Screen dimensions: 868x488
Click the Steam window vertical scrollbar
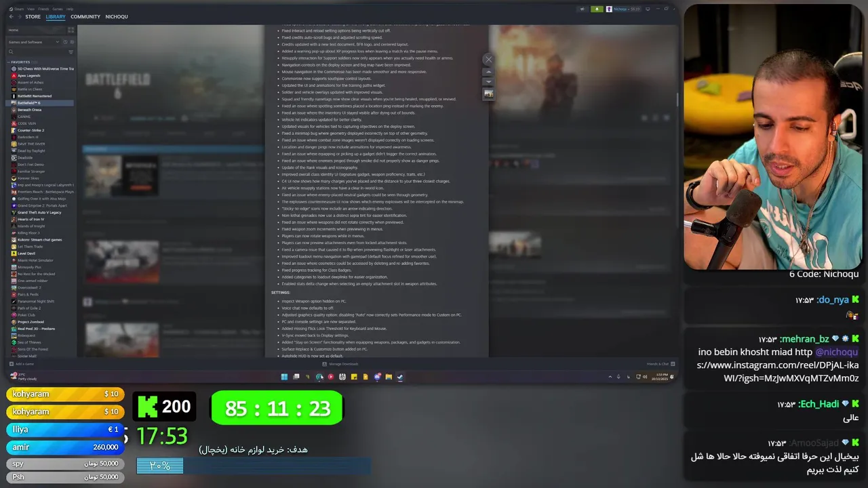[x=677, y=100]
